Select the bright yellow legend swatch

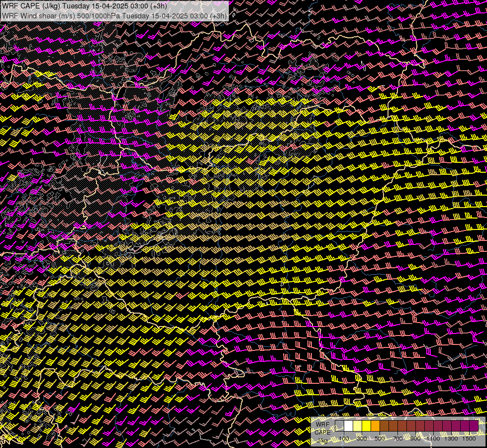(367, 426)
